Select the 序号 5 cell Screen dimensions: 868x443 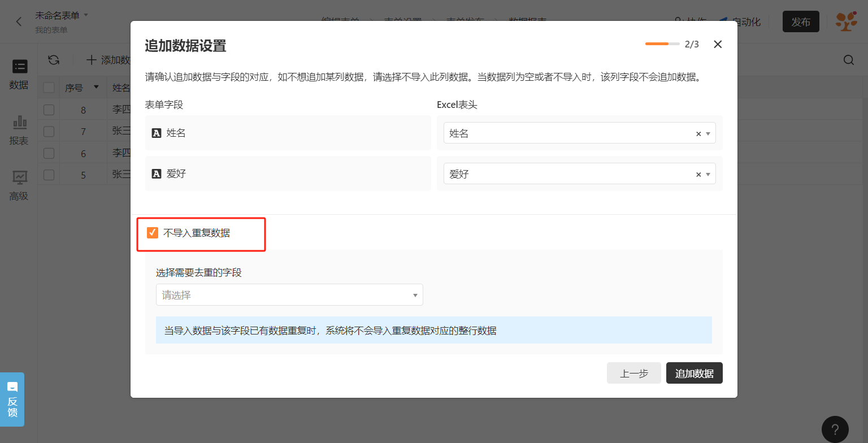tap(83, 175)
